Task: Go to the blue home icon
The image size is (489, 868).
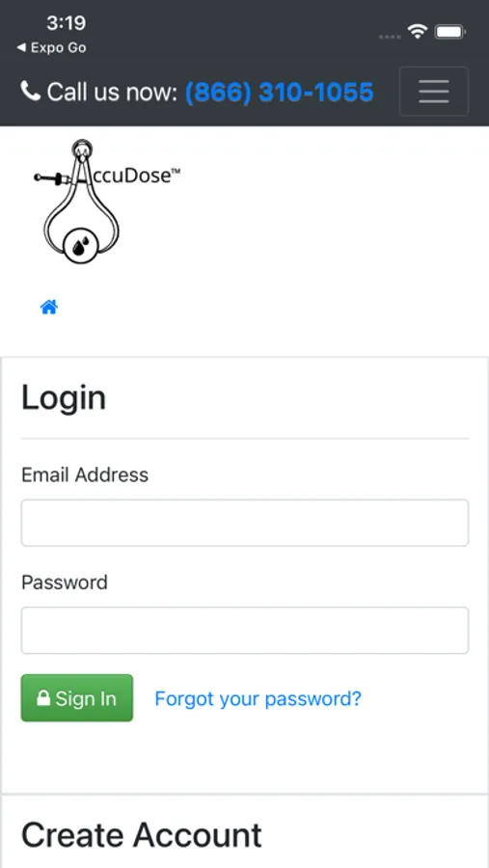Action: [49, 307]
